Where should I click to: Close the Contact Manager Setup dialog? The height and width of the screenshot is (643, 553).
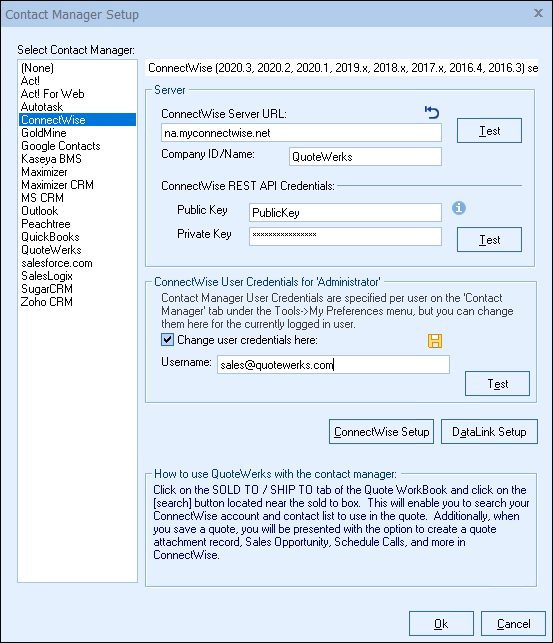point(538,13)
